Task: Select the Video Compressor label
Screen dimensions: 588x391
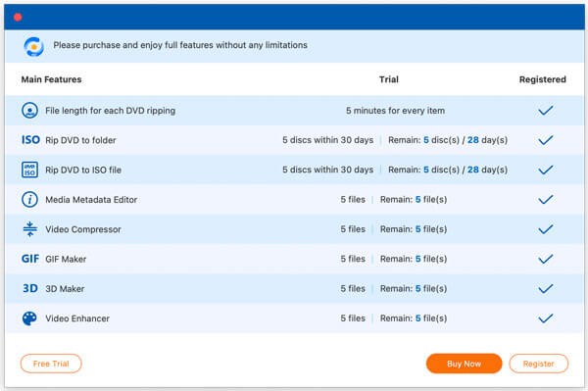Action: point(83,229)
